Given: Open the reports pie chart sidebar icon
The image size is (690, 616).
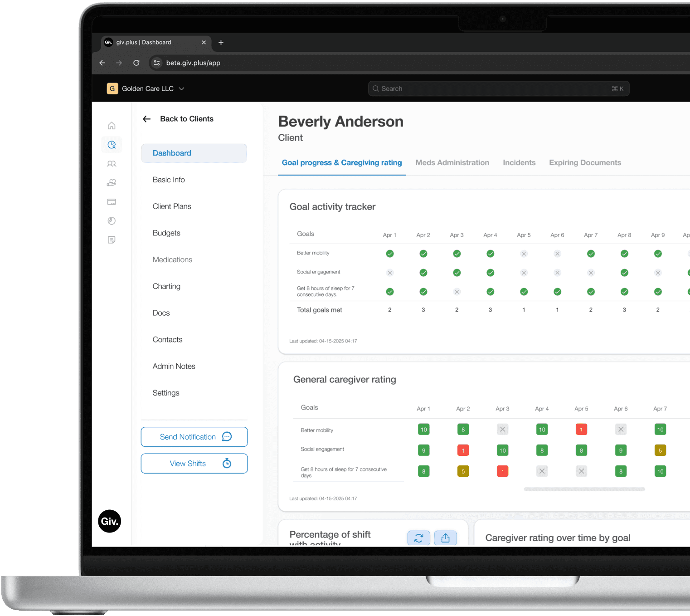Looking at the screenshot, I should point(112,221).
